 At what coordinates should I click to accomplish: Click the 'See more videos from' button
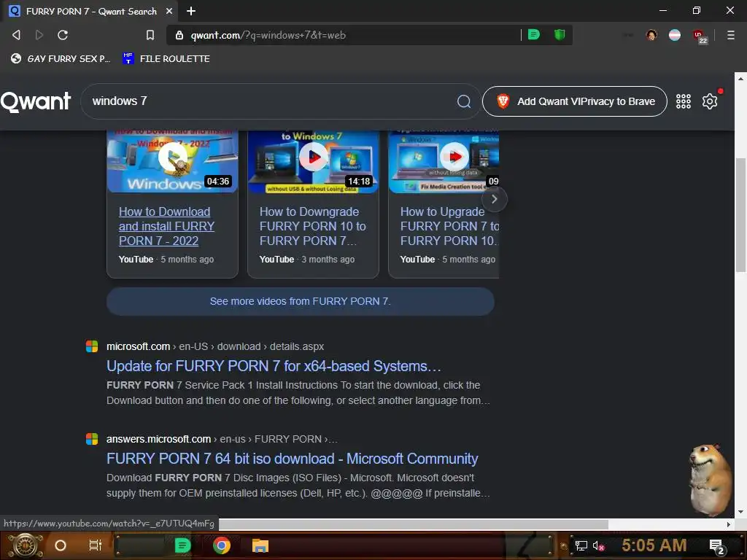(x=300, y=301)
